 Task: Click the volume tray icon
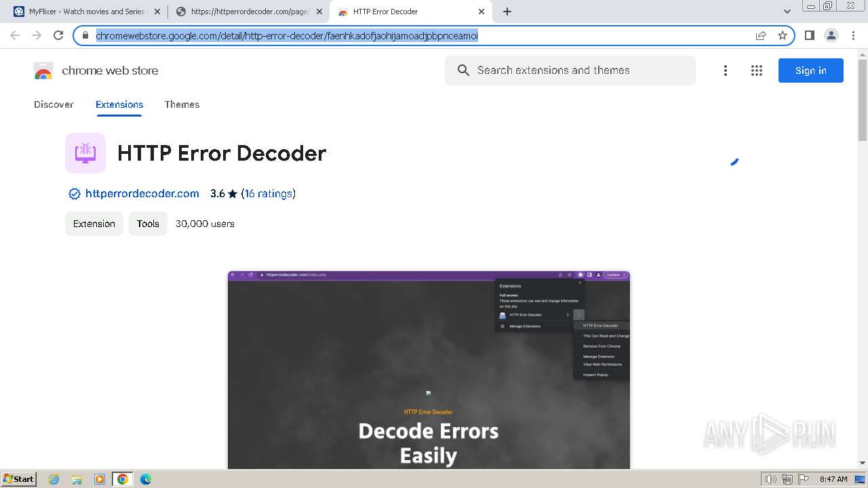[771, 479]
